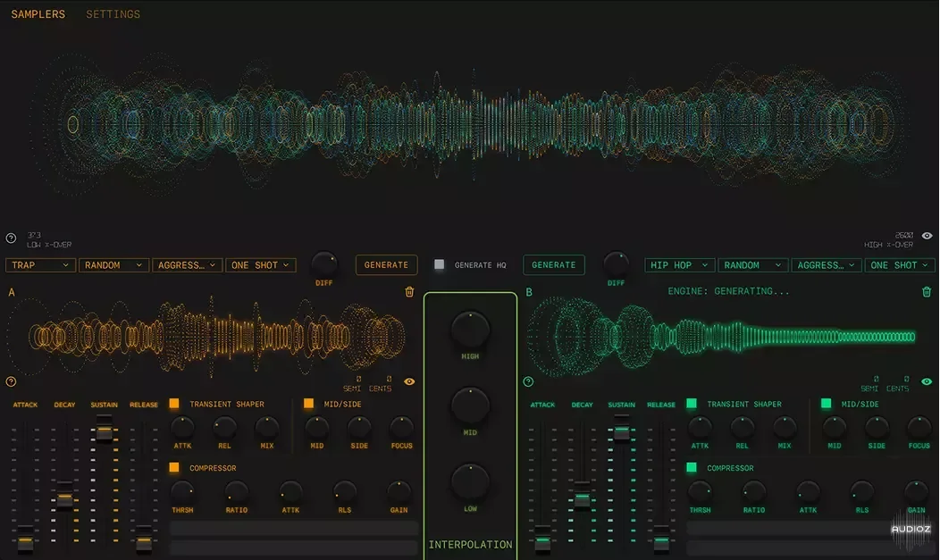The height and width of the screenshot is (560, 940).
Task: Click sampler A transient shaper ATTK knob
Action: (182, 428)
